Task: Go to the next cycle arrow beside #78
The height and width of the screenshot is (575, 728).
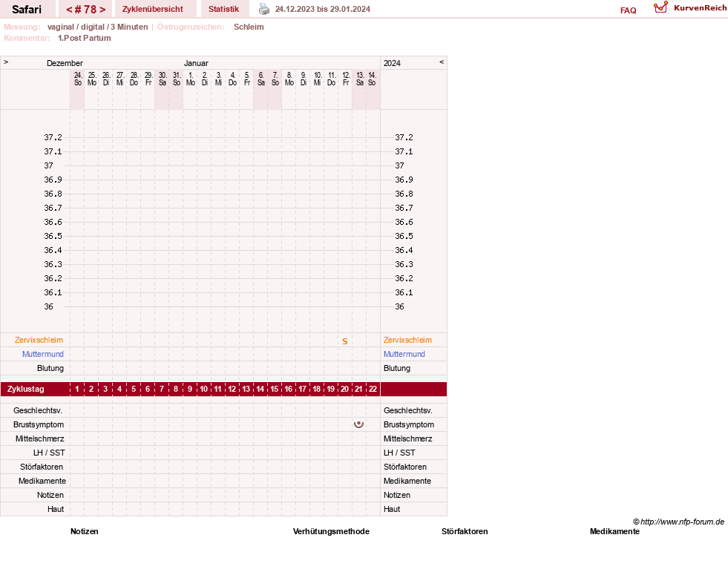Action: [102, 10]
